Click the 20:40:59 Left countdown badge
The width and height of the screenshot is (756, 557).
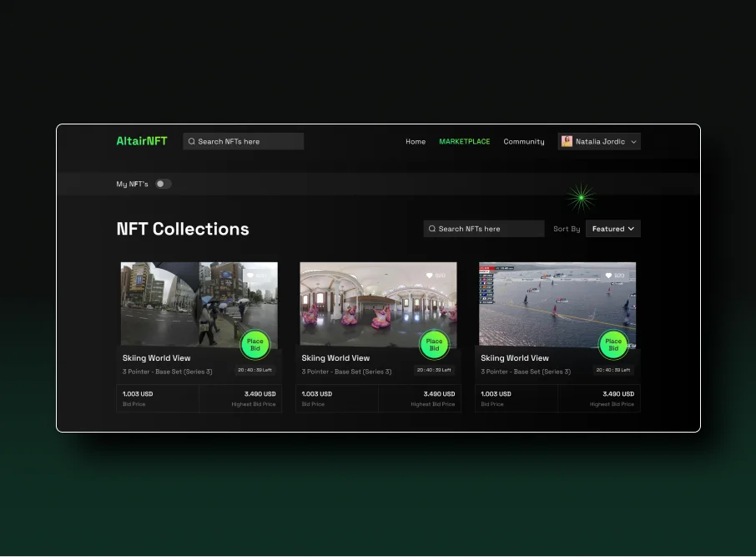(255, 370)
